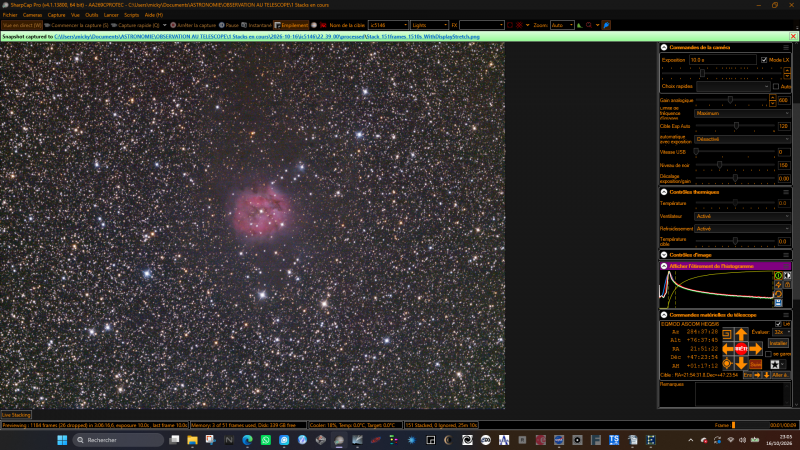Viewport: 800px width, 450px height.
Task: Increase Gain analogique with stepper up arrow
Action: [x=772, y=97]
